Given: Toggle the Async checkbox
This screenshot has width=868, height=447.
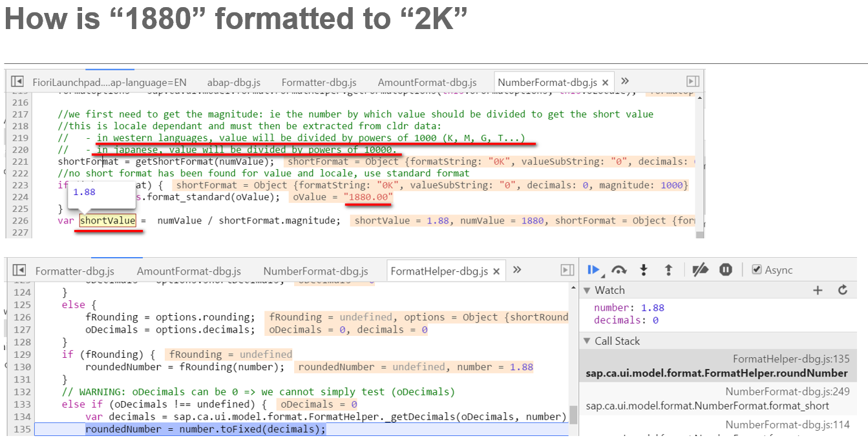Looking at the screenshot, I should 757,270.
